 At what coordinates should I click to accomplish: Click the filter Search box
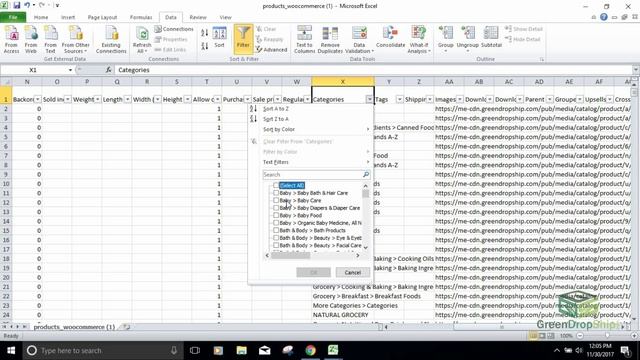316,174
